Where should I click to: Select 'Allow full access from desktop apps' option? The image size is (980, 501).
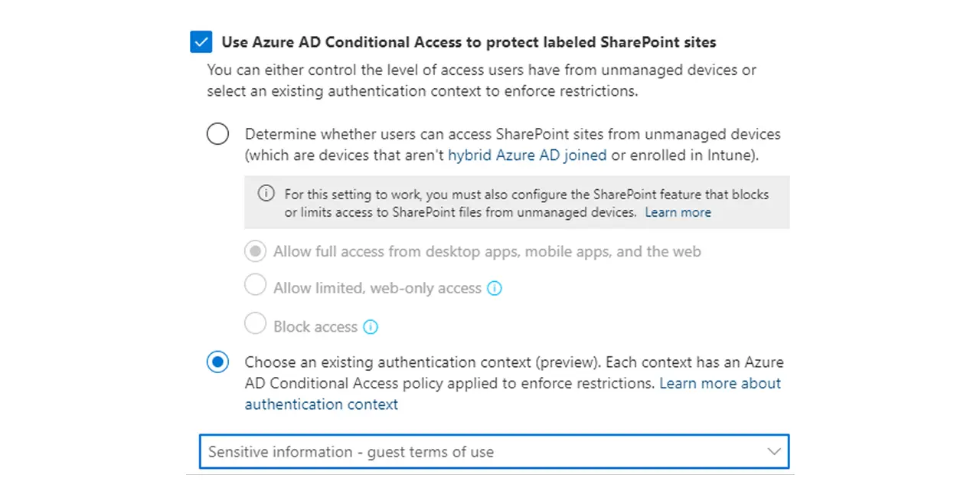[x=255, y=250]
